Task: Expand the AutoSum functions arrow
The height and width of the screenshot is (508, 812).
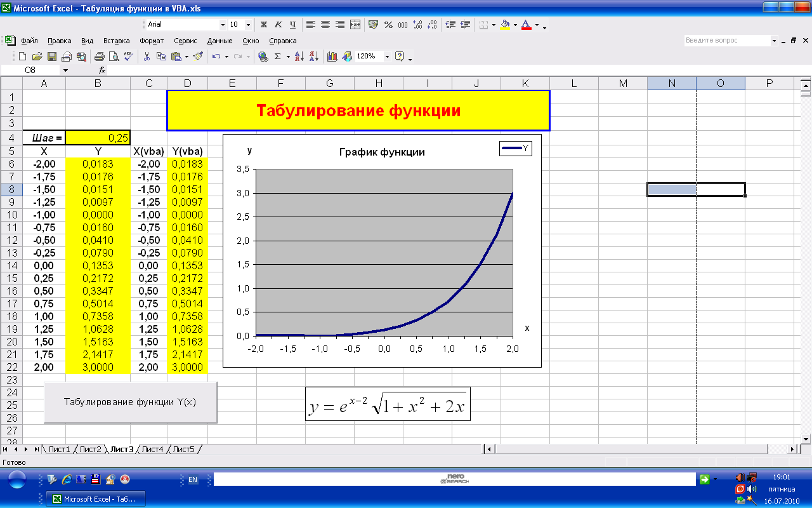Action: coord(288,57)
